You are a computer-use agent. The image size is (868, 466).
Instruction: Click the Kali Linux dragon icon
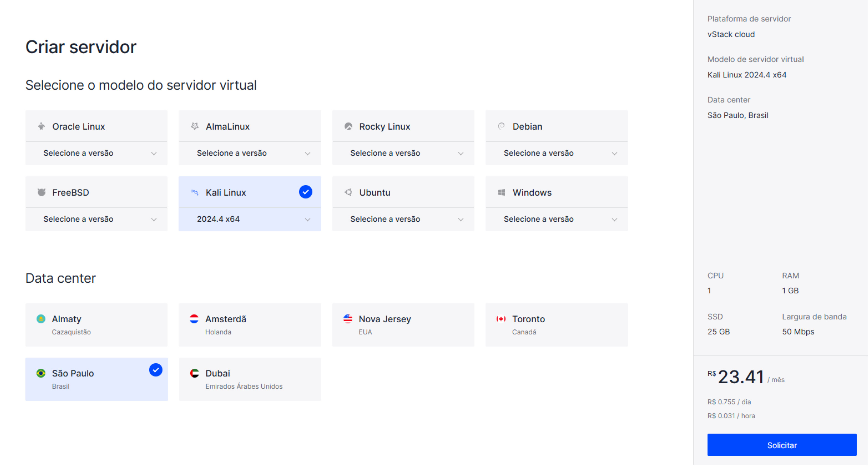coord(195,193)
